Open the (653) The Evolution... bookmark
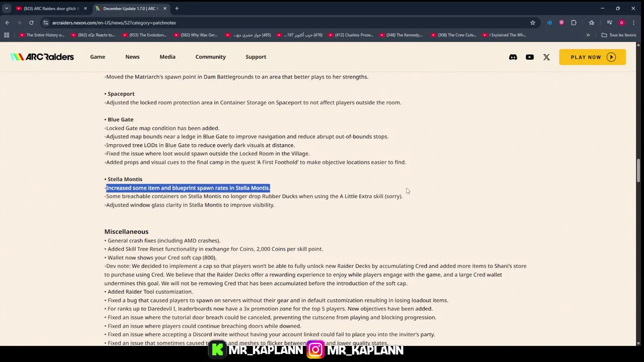644x362 pixels. (x=144, y=35)
